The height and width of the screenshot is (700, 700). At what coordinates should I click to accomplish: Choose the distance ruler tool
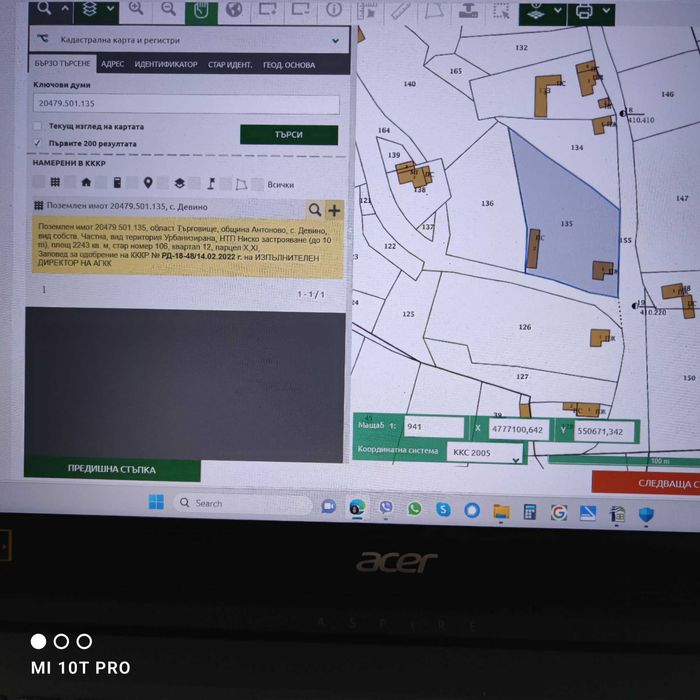point(400,11)
